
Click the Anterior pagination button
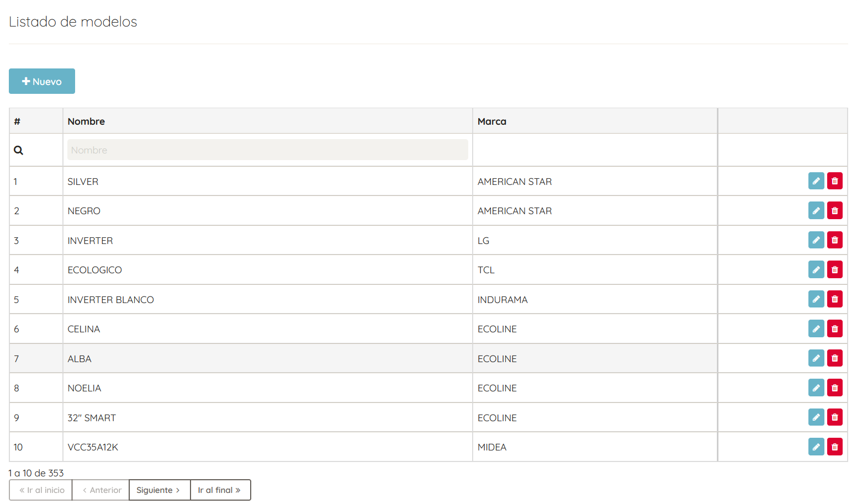tap(100, 490)
